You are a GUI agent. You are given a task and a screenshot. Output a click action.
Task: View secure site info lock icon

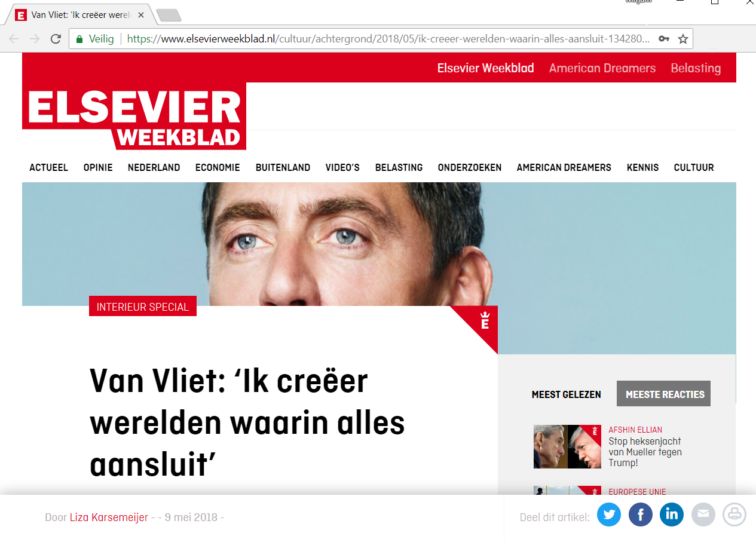pos(79,39)
